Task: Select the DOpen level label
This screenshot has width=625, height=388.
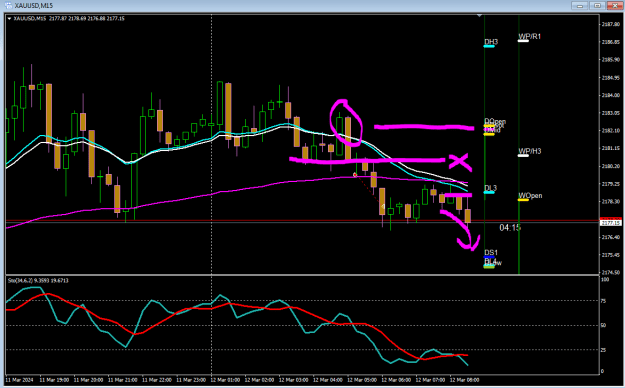Action: click(x=495, y=121)
